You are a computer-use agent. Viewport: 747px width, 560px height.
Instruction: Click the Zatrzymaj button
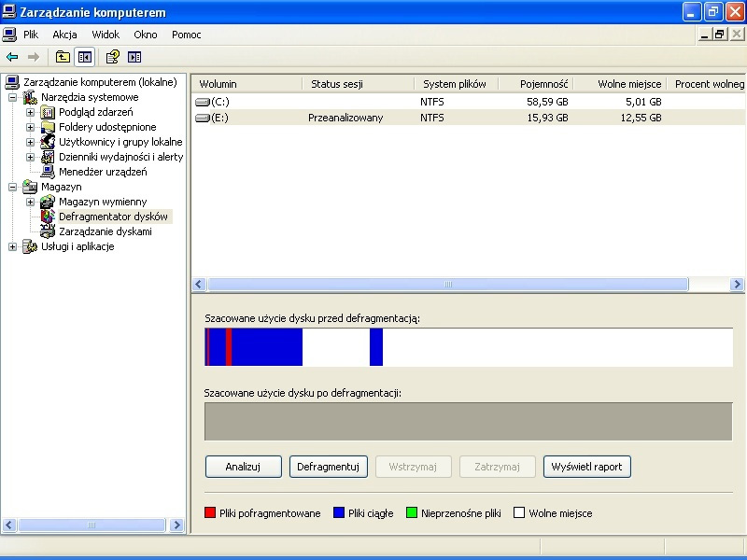click(498, 467)
